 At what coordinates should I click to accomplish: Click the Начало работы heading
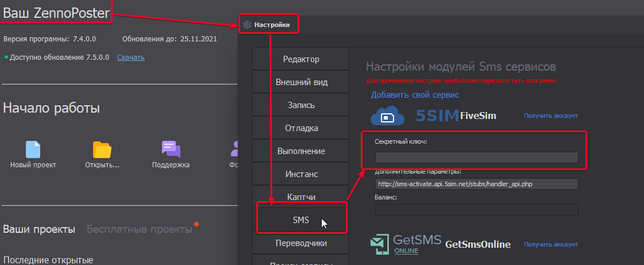pos(51,109)
